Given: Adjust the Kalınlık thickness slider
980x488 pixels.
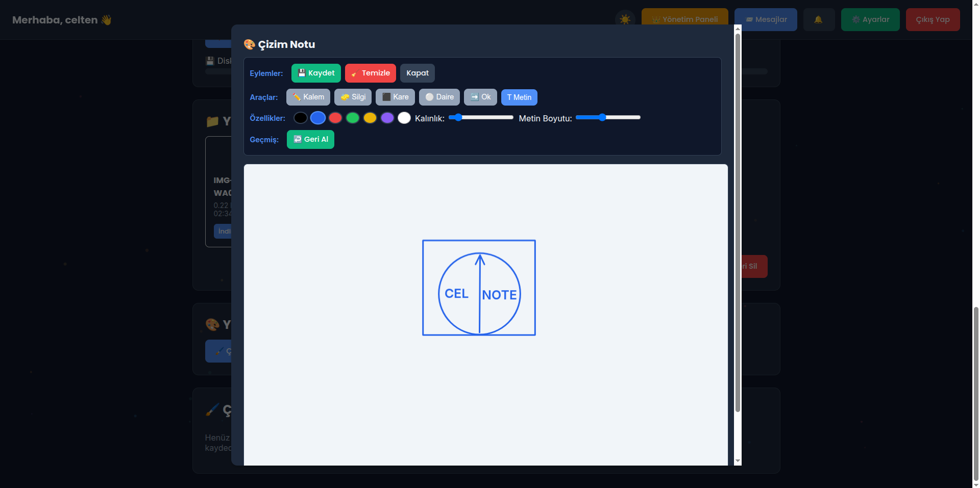Looking at the screenshot, I should point(481,118).
